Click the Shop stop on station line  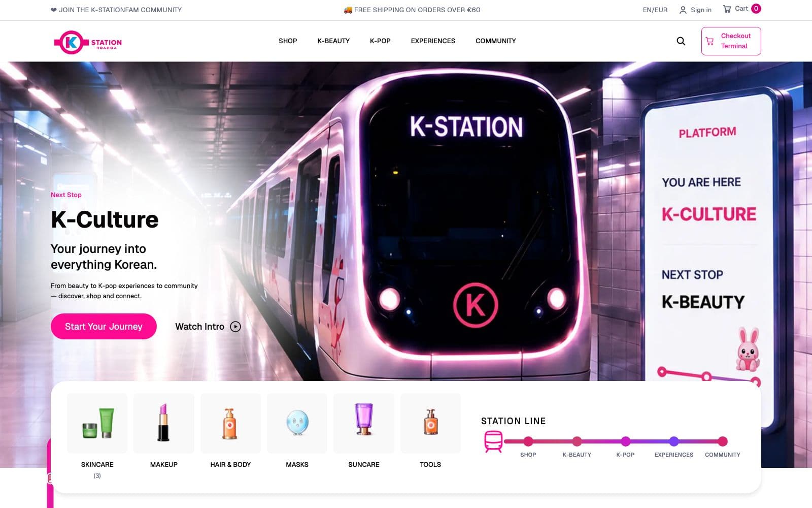point(528,441)
